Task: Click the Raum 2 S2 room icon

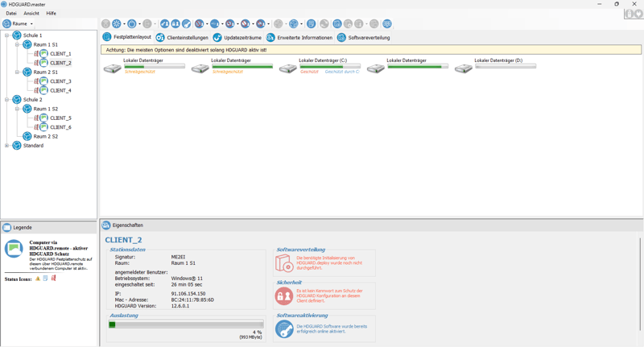Action: coord(27,136)
